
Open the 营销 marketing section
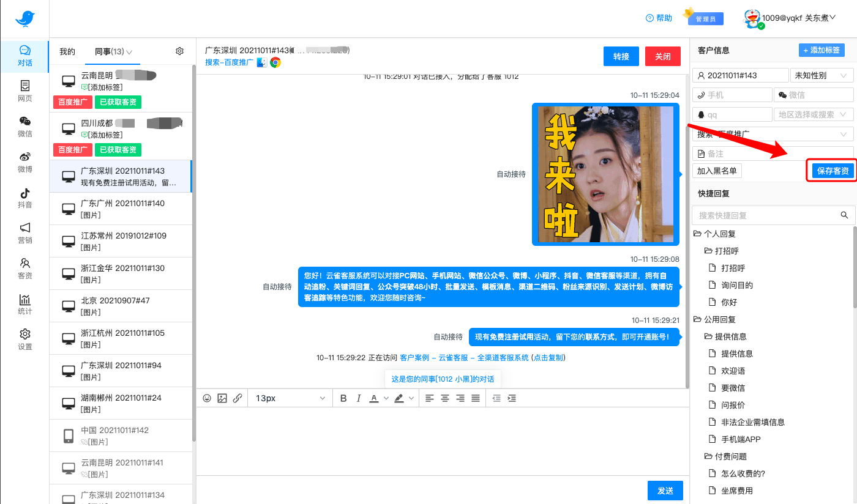tap(24, 233)
